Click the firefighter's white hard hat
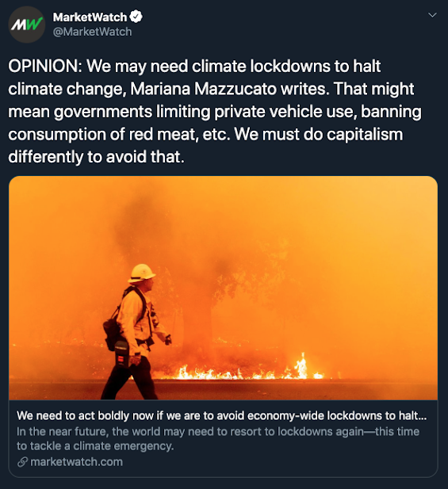The height and width of the screenshot is (489, 448). click(x=142, y=273)
